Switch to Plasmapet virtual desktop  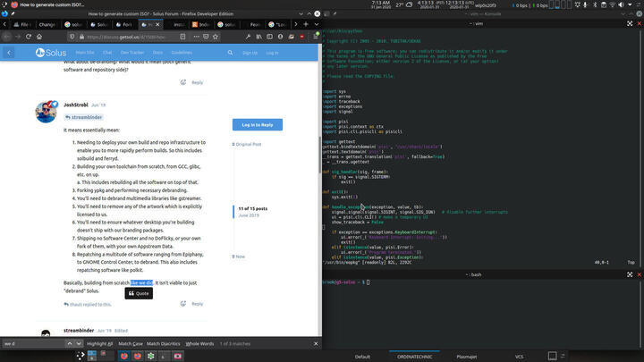[x=467, y=357]
